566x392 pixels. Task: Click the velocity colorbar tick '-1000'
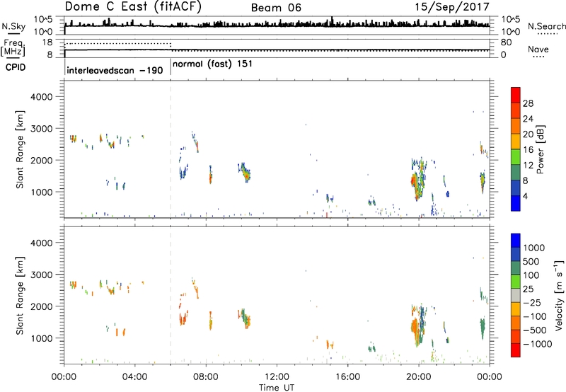click(537, 344)
